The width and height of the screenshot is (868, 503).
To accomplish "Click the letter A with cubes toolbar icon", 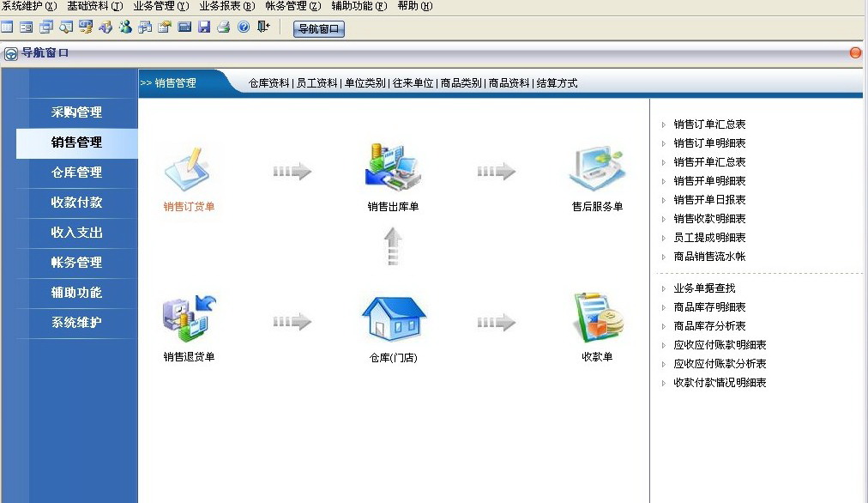I will pyautogui.click(x=105, y=27).
